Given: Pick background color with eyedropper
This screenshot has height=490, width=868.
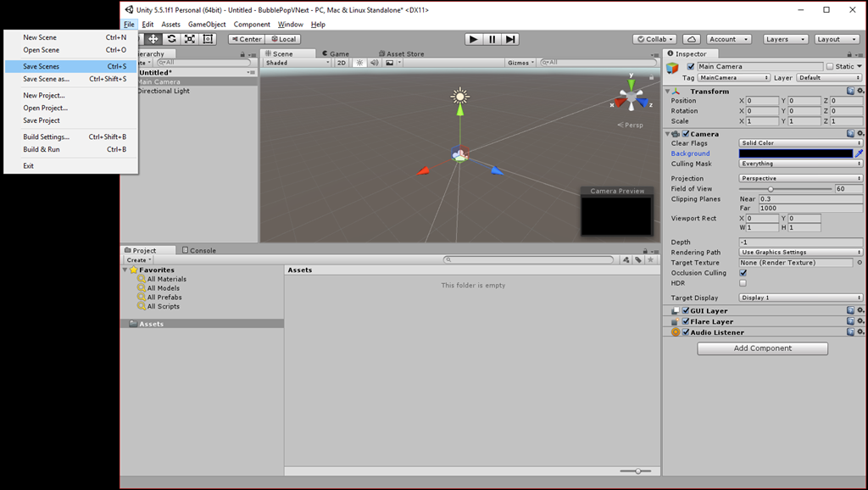Looking at the screenshot, I should pyautogui.click(x=859, y=153).
